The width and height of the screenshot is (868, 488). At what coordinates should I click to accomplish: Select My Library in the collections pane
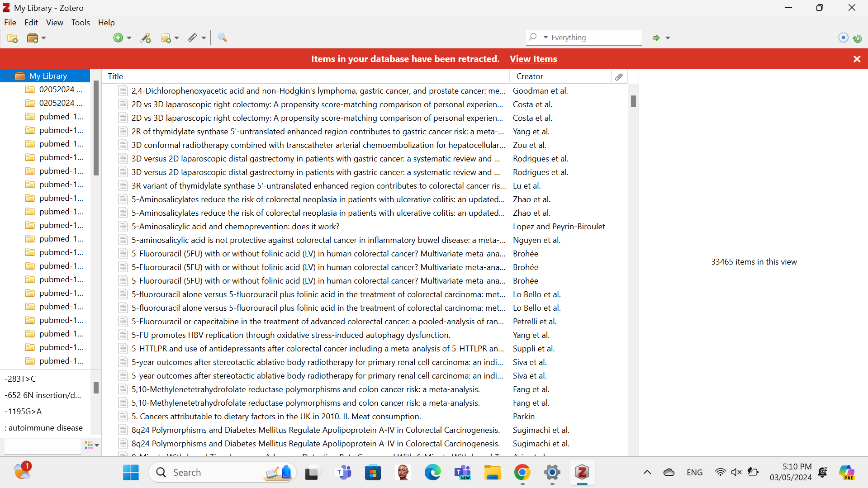45,76
